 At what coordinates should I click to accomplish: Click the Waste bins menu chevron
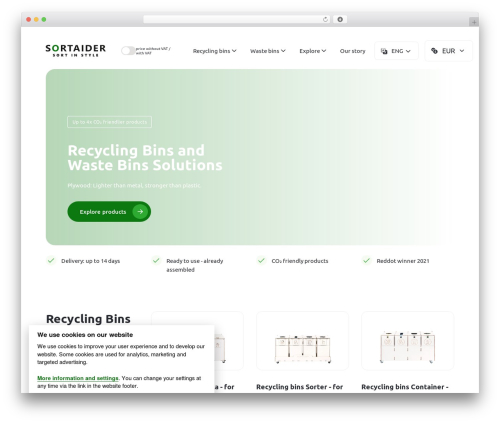click(x=283, y=51)
